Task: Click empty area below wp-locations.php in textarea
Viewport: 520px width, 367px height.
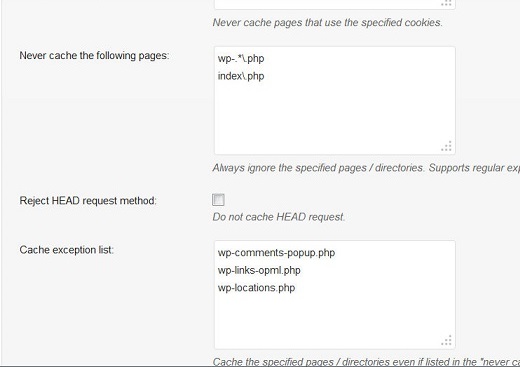Action: tap(335, 318)
